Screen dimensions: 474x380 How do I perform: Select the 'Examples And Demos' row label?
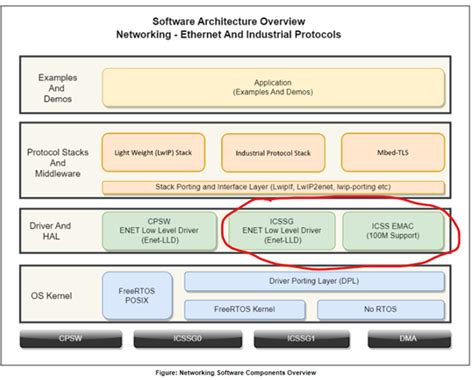pos(57,88)
